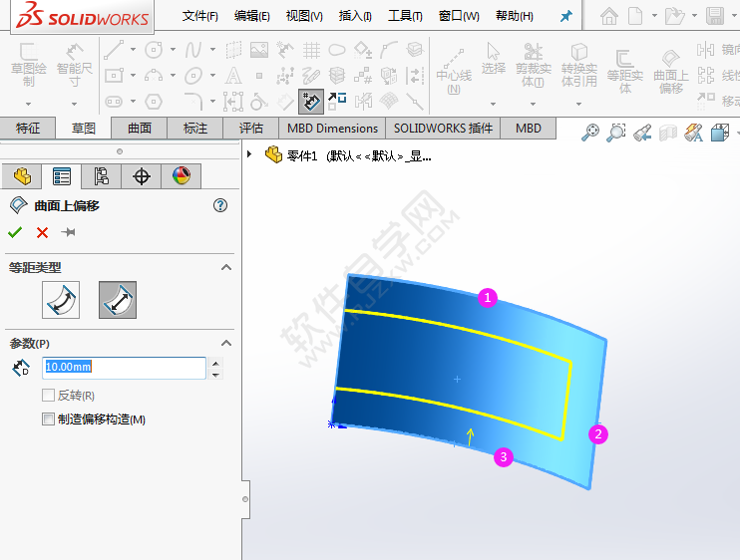The image size is (740, 560).
Task: Select the Polygon sketch tool
Action: pos(154,102)
